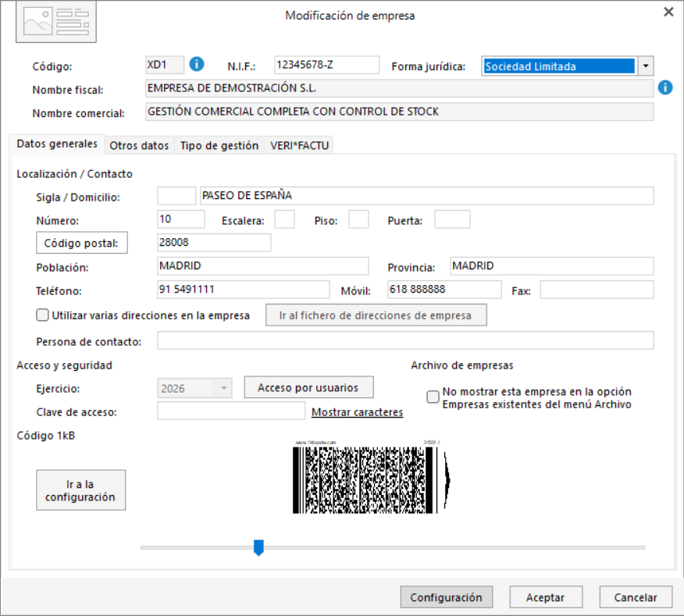Click the Provincia field
Viewport: 684px width, 616px height.
pyautogui.click(x=552, y=265)
